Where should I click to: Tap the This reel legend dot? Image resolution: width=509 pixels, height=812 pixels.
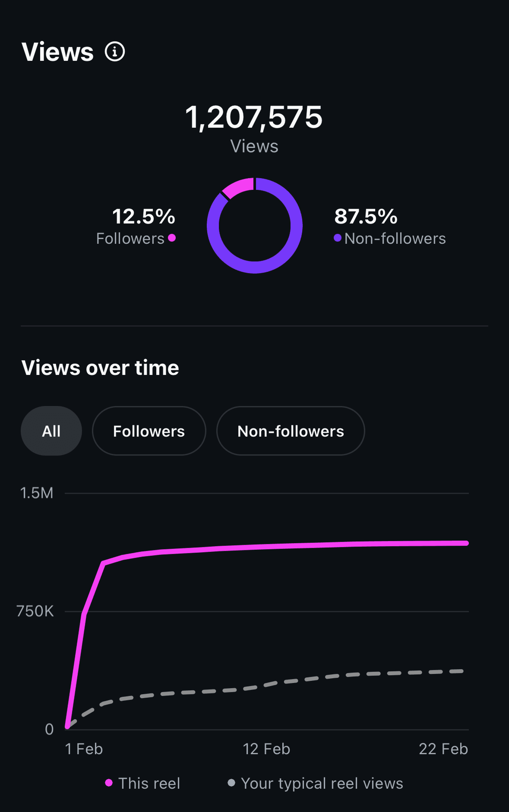tap(109, 783)
